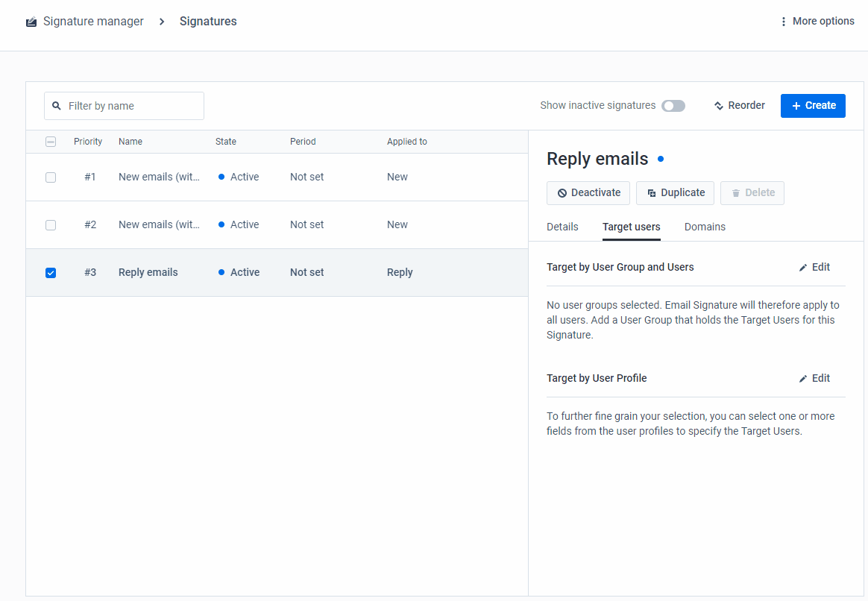
Task: Check the checkbox for signature #1
Action: pyautogui.click(x=51, y=177)
